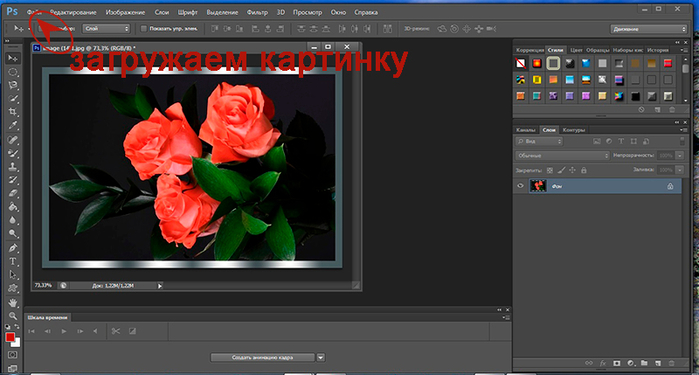699x375 pixels.
Task: Select the History Brush tool
Action: pos(12,180)
